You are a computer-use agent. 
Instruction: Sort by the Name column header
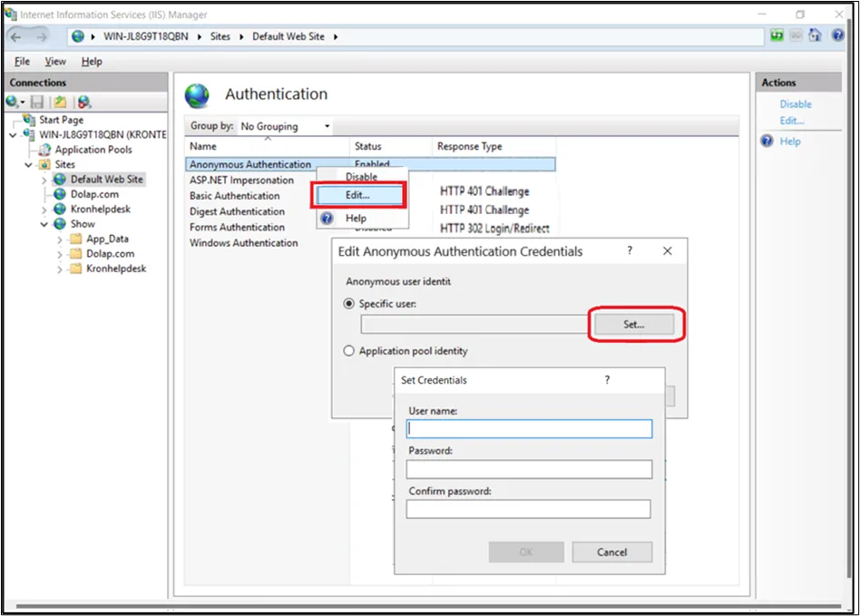pyautogui.click(x=268, y=146)
